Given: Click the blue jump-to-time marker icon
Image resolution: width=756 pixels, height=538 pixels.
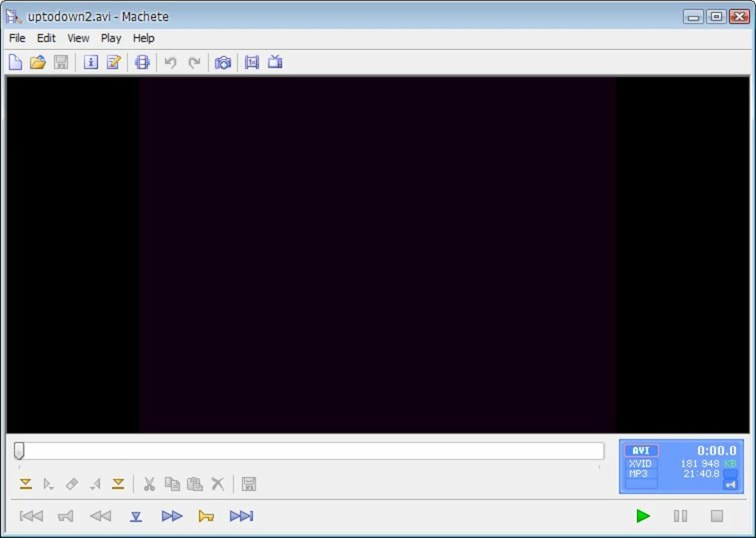Looking at the screenshot, I should (136, 516).
